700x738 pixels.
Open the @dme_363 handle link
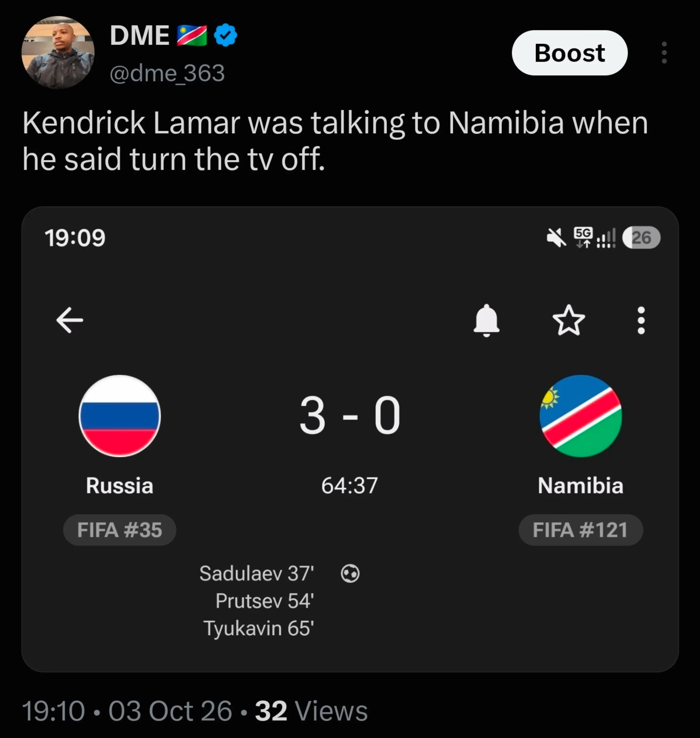(x=167, y=73)
